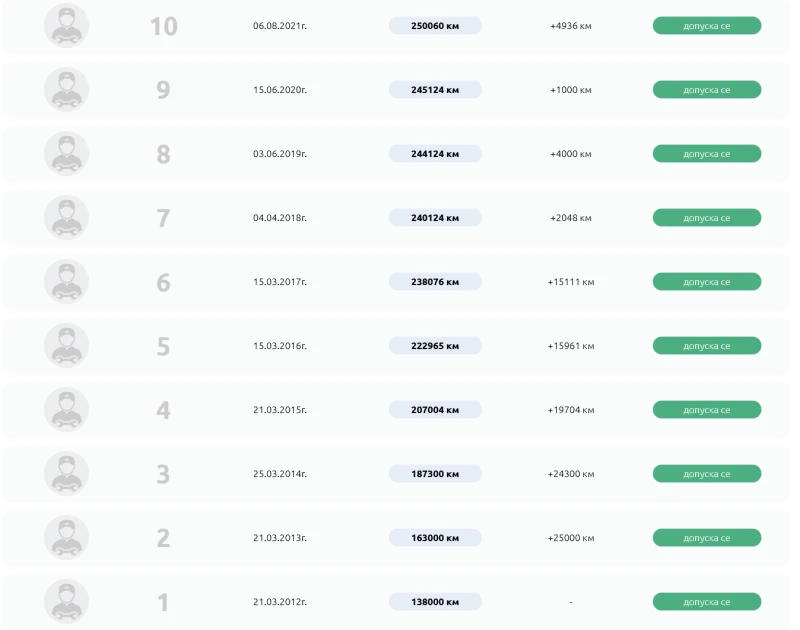The image size is (800, 630).
Task: Click the 'допуска се' status for 15.03.2017
Action: (706, 282)
